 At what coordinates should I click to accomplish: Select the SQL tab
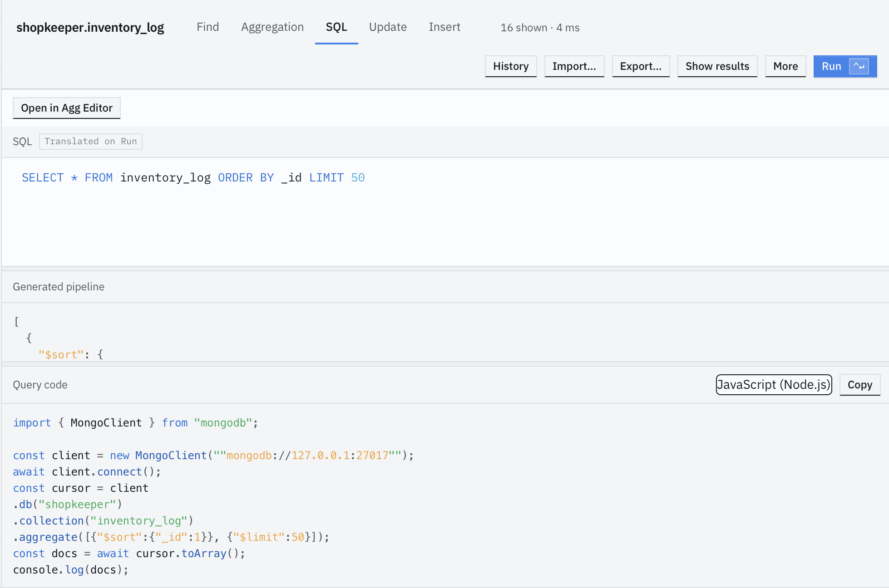point(336,27)
